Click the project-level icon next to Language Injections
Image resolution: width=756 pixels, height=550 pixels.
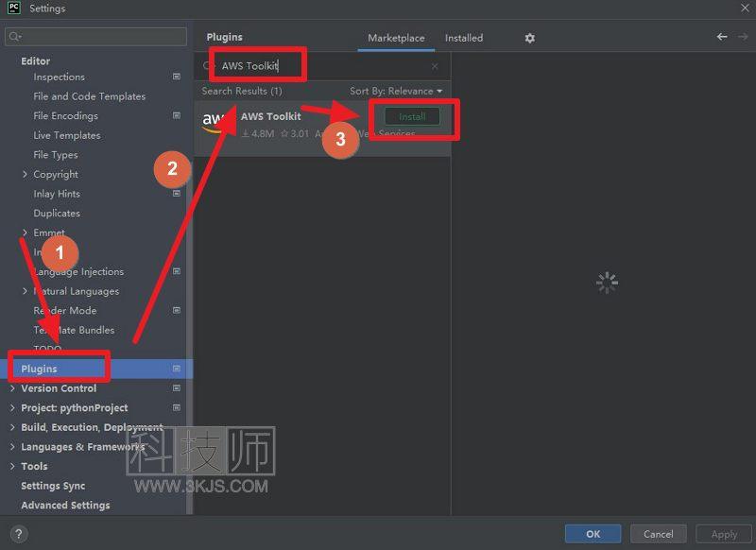[x=177, y=271]
